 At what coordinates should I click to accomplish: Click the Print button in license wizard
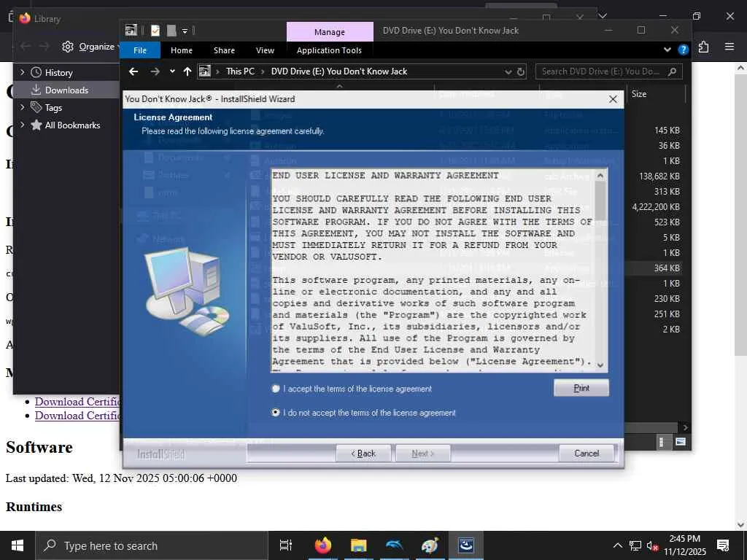click(581, 388)
